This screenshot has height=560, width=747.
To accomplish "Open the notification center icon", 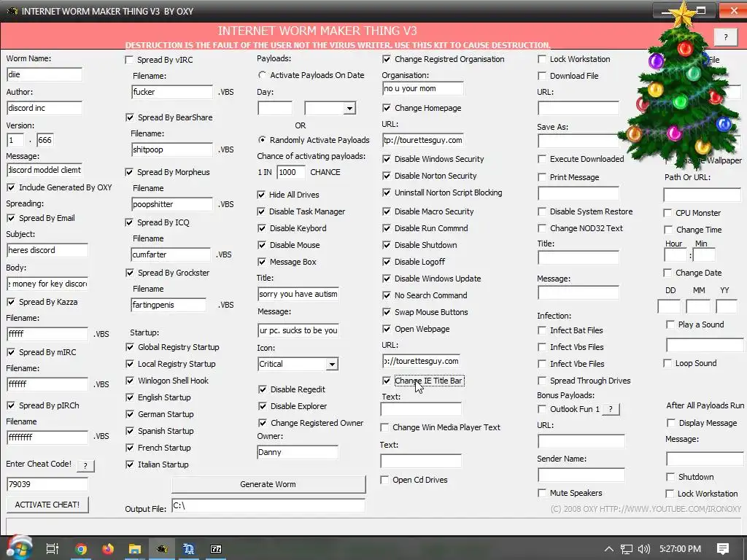I will click(723, 549).
